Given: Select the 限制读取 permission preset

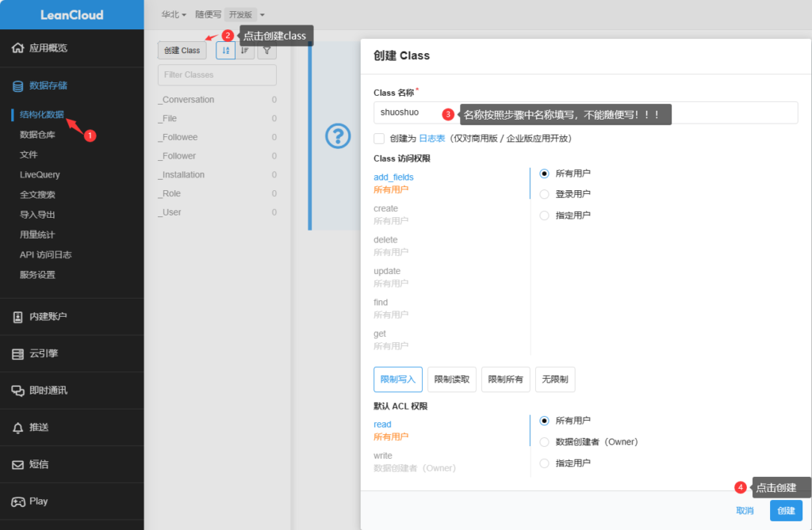Looking at the screenshot, I should click(452, 379).
